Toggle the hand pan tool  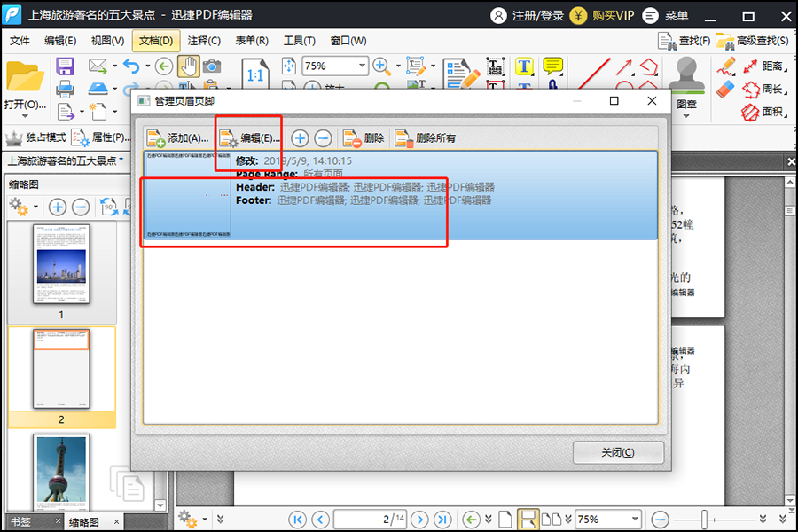[x=188, y=66]
